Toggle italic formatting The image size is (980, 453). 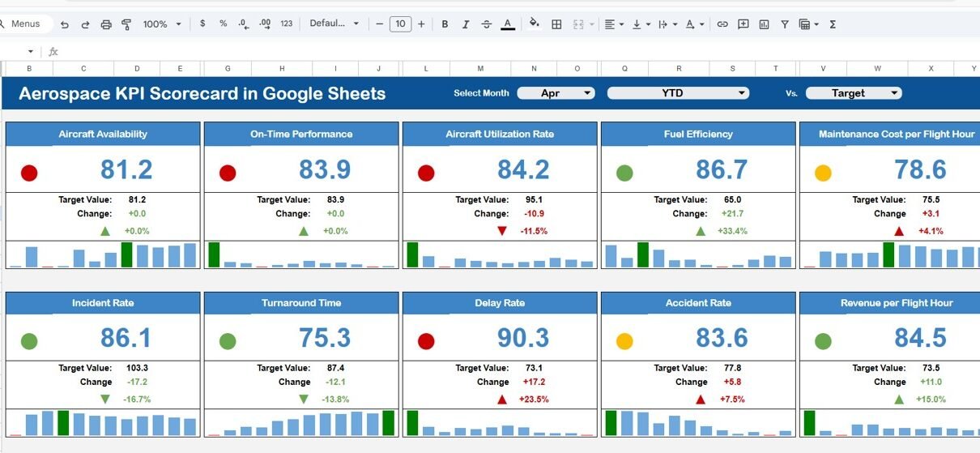466,24
